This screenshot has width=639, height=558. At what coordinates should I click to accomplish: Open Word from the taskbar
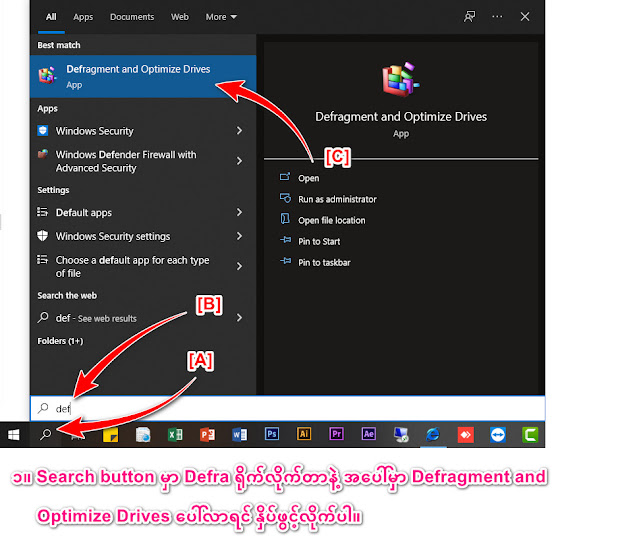pyautogui.click(x=240, y=435)
